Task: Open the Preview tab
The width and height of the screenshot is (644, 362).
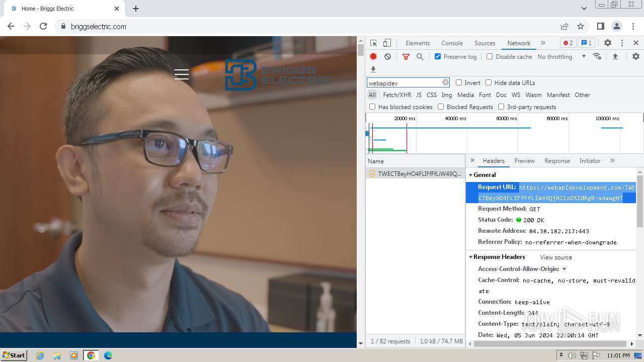Action: [x=524, y=161]
